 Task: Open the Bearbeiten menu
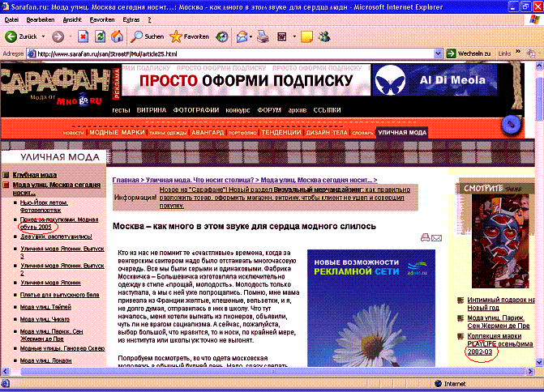(41, 19)
